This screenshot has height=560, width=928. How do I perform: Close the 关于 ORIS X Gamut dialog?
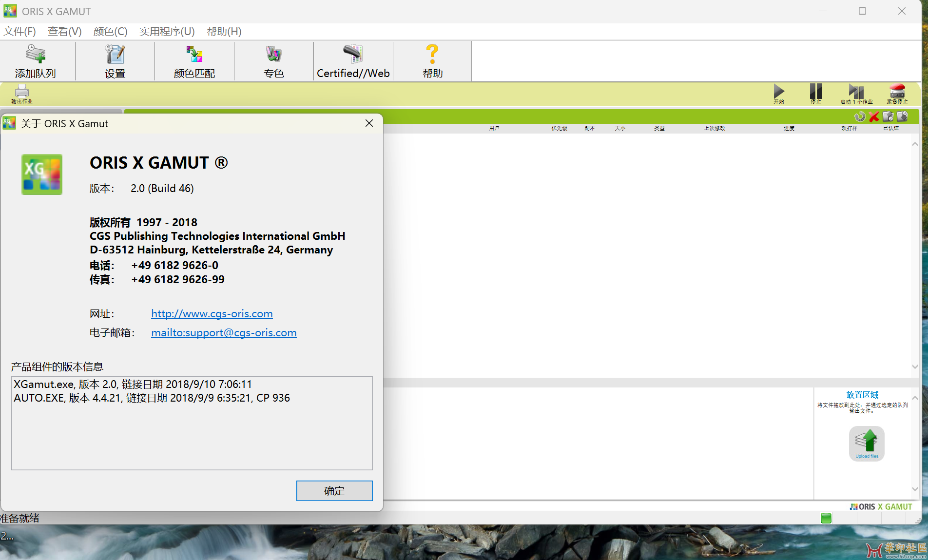[x=369, y=123]
